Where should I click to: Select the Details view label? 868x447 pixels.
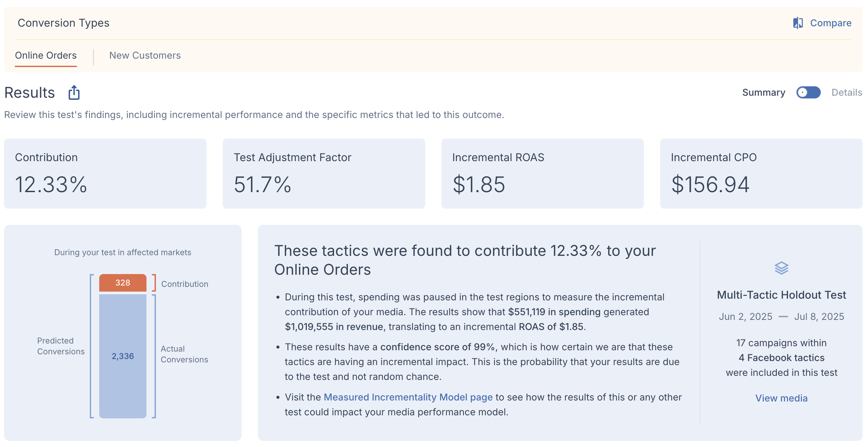click(847, 92)
